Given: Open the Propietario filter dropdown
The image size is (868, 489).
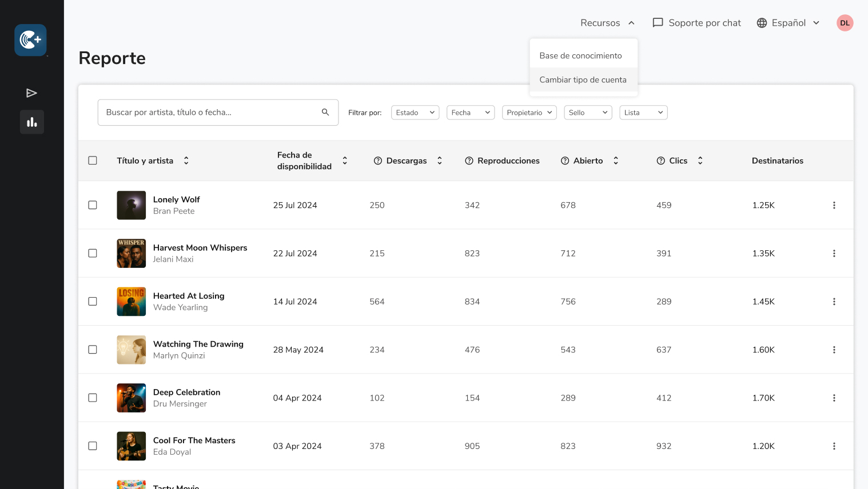Looking at the screenshot, I should tap(529, 113).
